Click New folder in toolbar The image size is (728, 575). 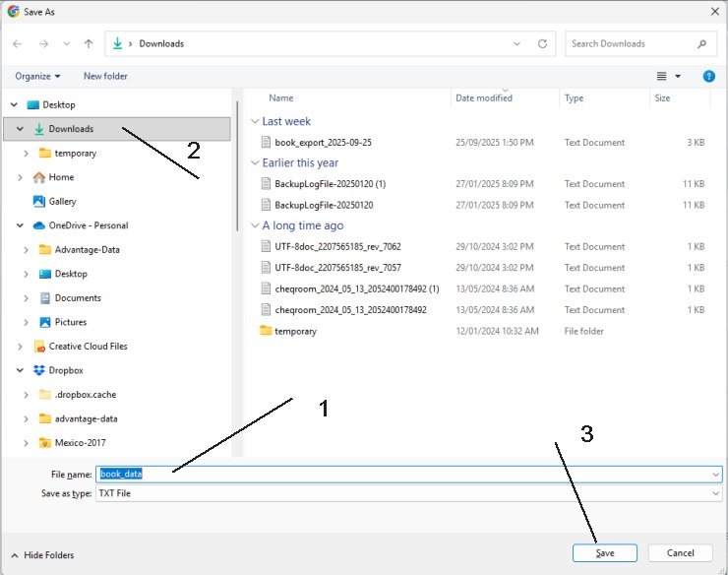pyautogui.click(x=105, y=76)
